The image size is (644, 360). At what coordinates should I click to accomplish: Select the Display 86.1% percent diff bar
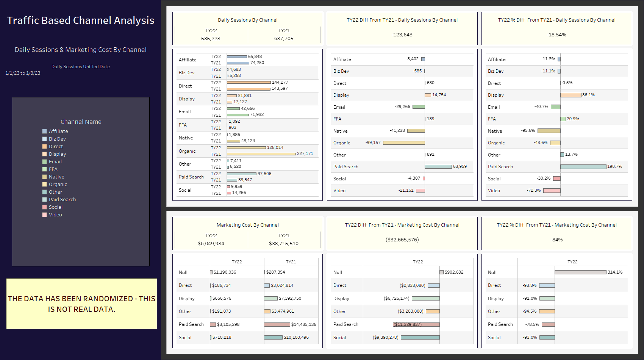571,95
